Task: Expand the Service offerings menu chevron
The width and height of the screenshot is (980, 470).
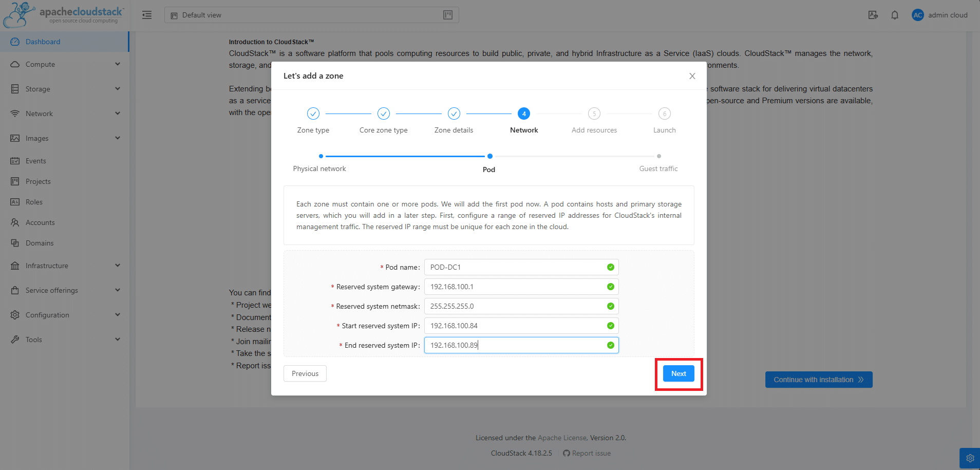Action: click(118, 290)
